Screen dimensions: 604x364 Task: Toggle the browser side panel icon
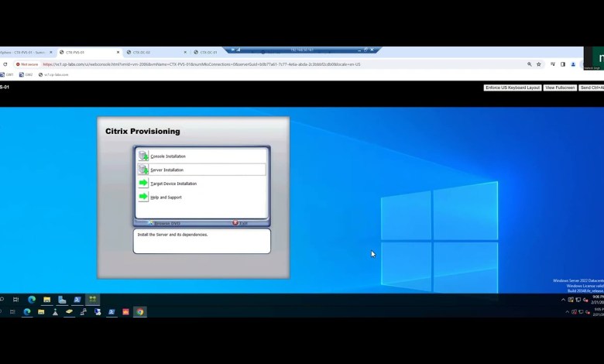coord(563,64)
